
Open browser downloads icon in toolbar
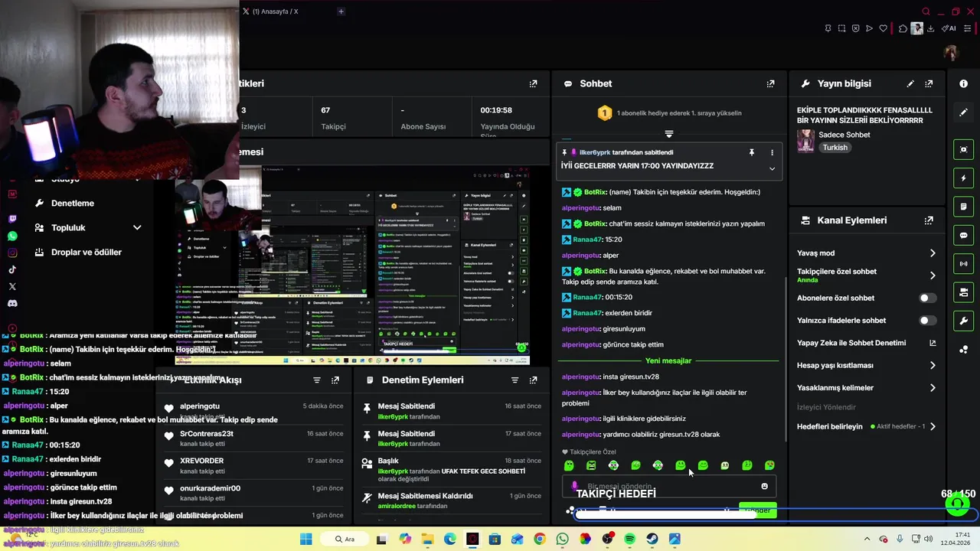pyautogui.click(x=930, y=28)
